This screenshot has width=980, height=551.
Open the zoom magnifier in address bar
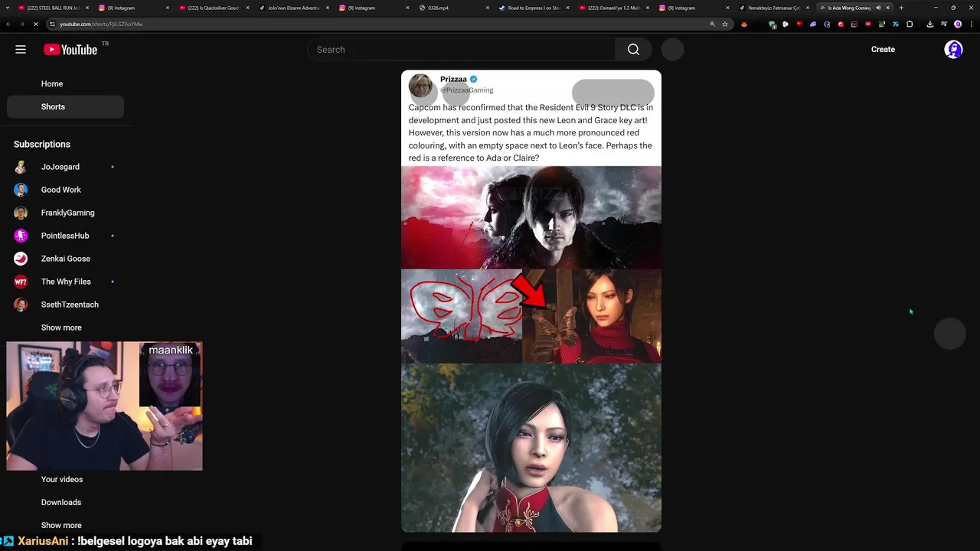pyautogui.click(x=713, y=24)
